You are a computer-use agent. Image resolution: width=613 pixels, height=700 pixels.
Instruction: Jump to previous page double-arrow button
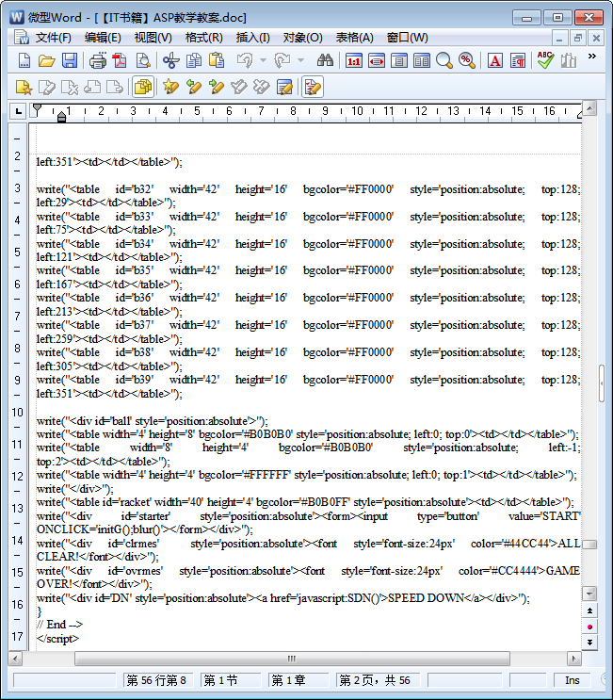[589, 610]
